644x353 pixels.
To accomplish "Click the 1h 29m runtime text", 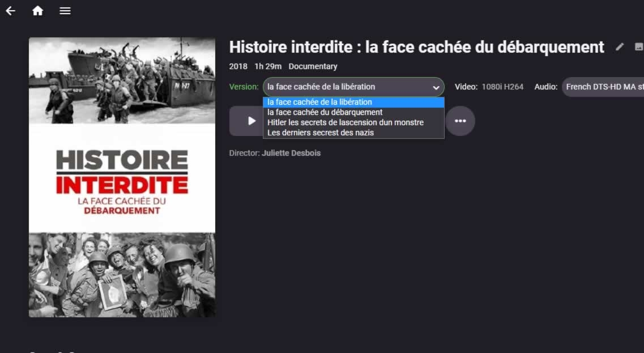I will point(268,66).
